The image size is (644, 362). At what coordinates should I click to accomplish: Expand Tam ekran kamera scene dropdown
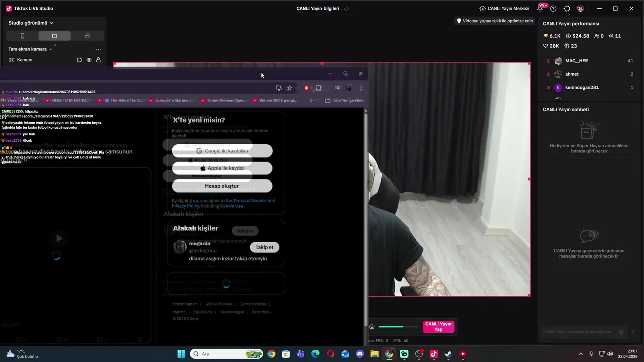[x=30, y=49]
